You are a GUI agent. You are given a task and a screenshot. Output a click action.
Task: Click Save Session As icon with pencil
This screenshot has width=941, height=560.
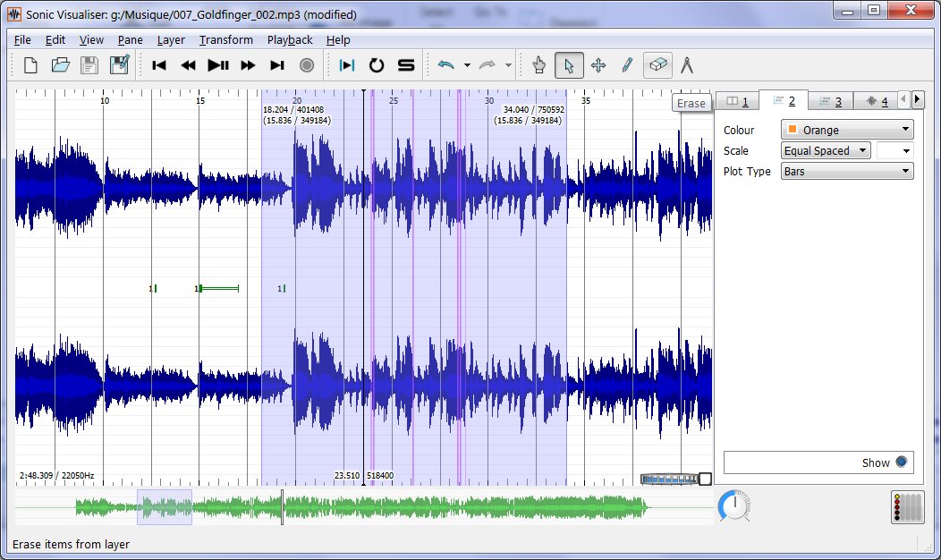tap(120, 64)
